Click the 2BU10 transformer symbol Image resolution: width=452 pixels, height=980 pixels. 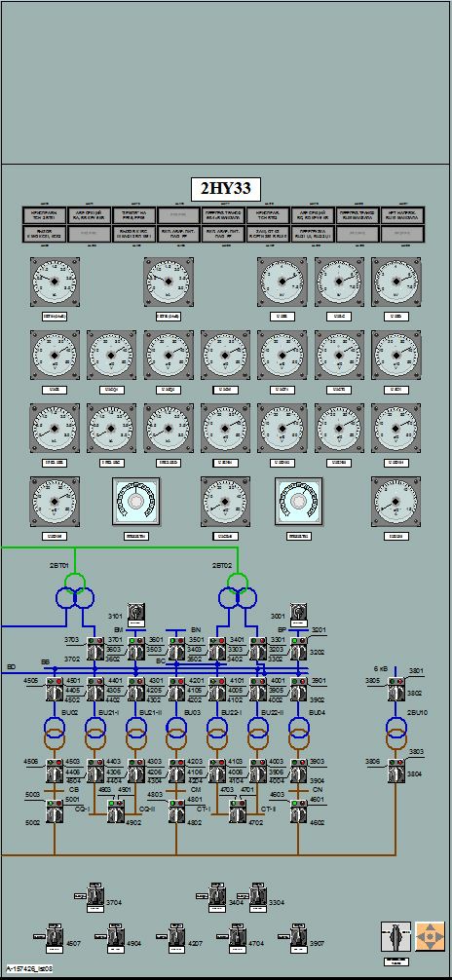395,735
